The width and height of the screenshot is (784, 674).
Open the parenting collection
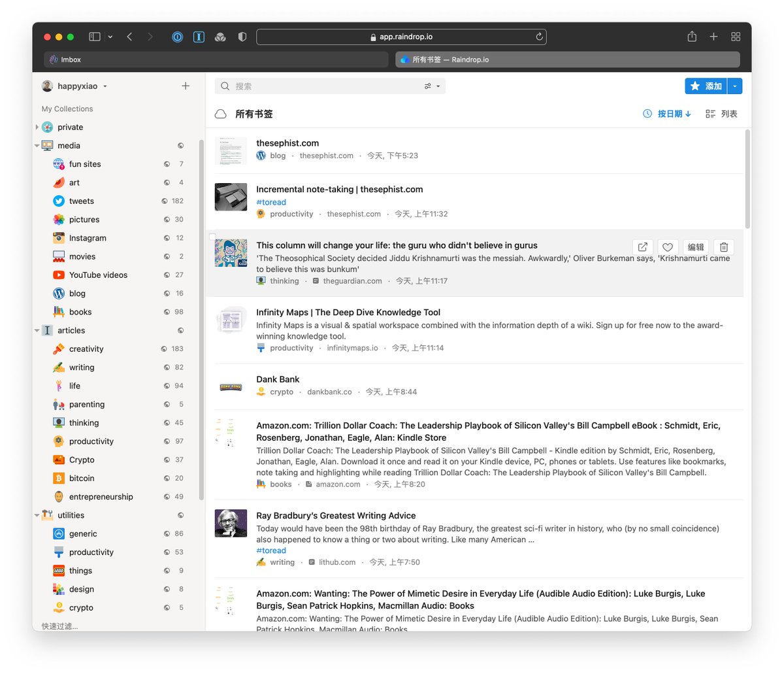coord(119,404)
